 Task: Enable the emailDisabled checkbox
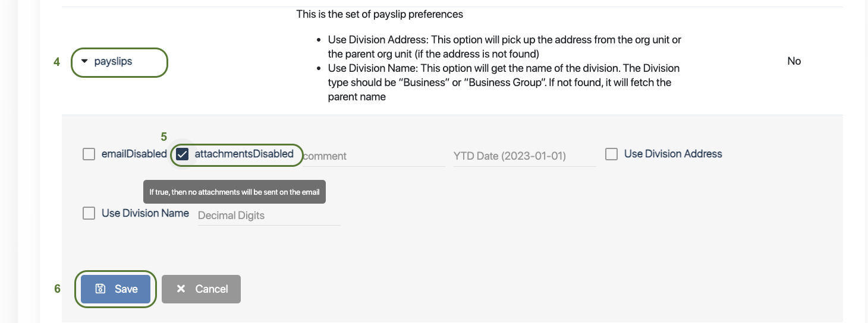click(x=89, y=154)
